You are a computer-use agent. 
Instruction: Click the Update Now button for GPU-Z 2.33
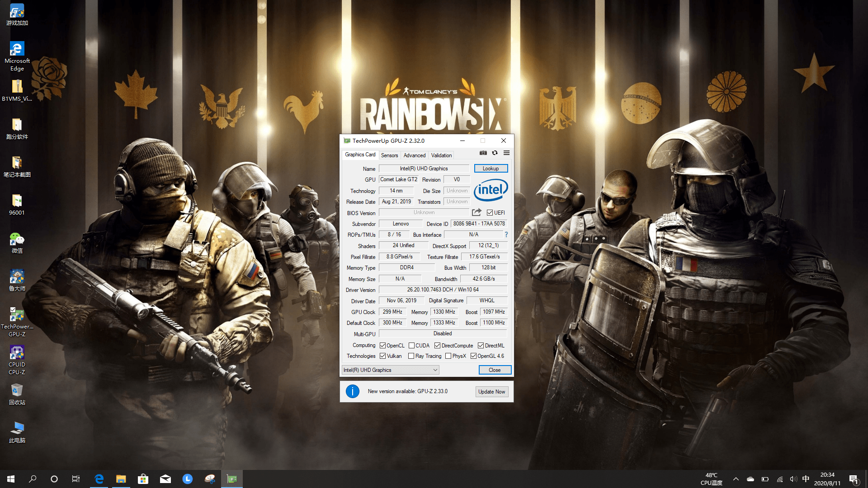(491, 391)
